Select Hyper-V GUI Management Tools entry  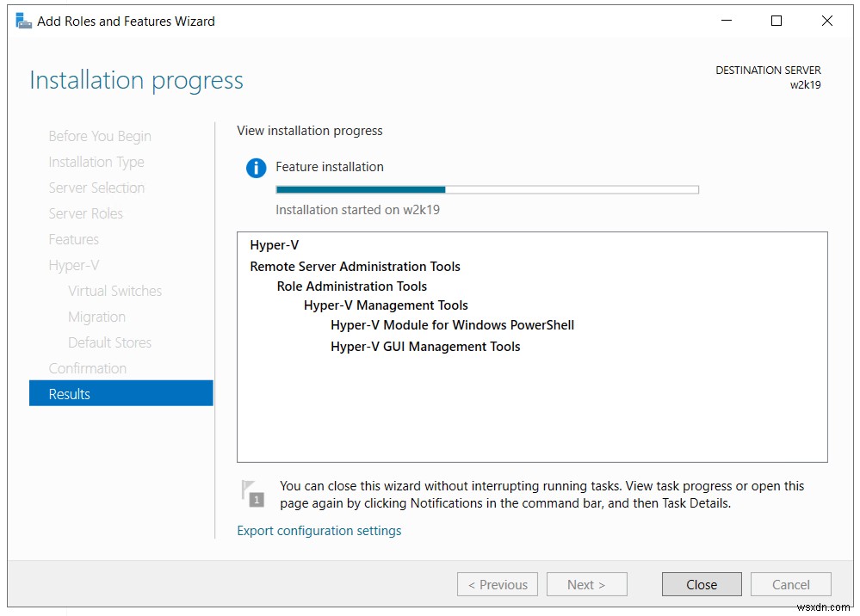(425, 346)
